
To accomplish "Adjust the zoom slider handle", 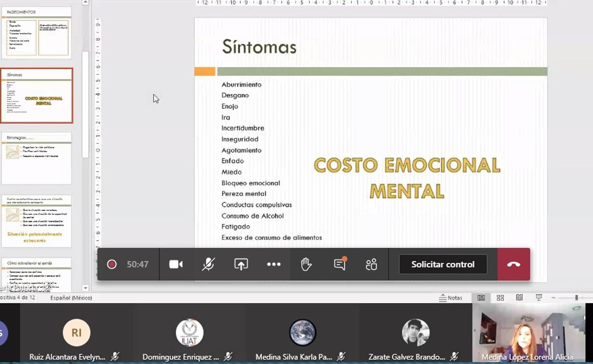I will tap(576, 298).
